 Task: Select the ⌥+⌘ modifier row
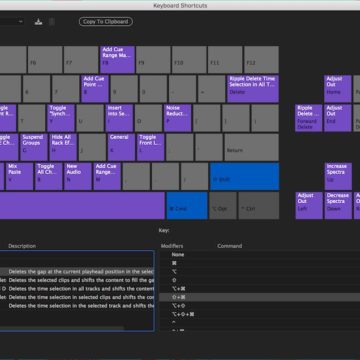pos(259,289)
